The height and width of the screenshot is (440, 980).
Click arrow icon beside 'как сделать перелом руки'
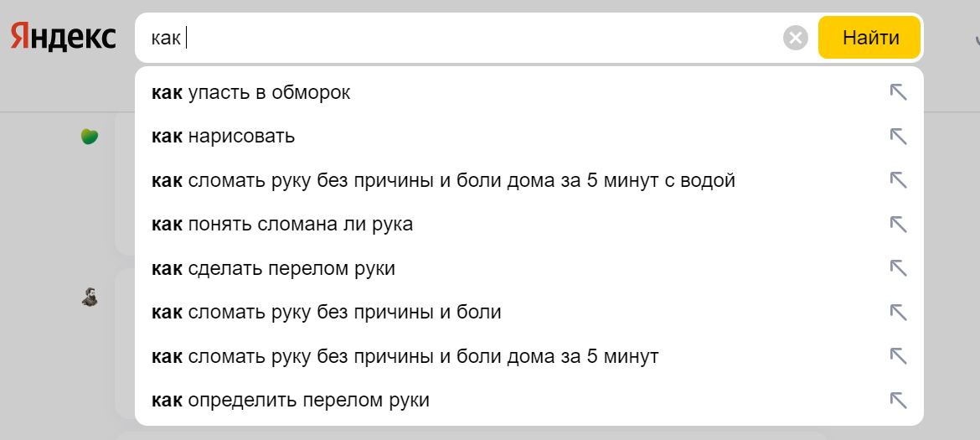click(898, 269)
